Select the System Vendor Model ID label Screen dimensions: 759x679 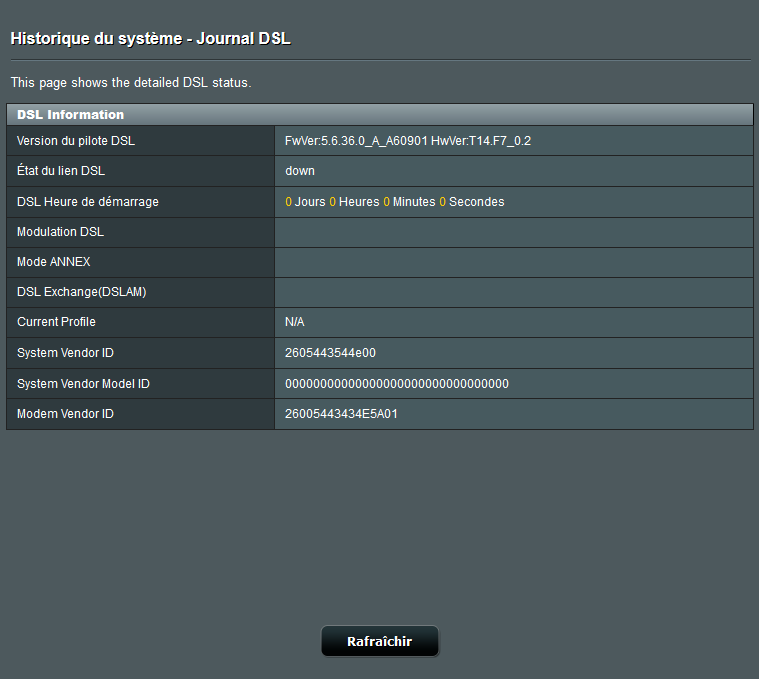click(x=83, y=384)
